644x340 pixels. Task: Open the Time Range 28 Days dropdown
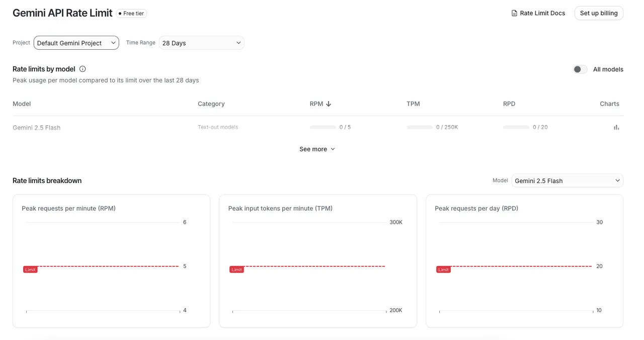point(201,43)
